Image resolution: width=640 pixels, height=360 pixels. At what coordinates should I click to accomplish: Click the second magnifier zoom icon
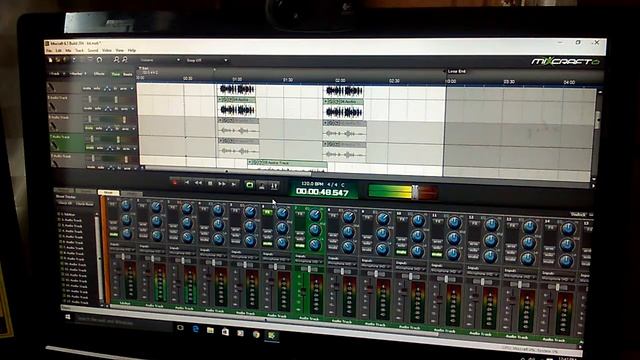pos(125,60)
